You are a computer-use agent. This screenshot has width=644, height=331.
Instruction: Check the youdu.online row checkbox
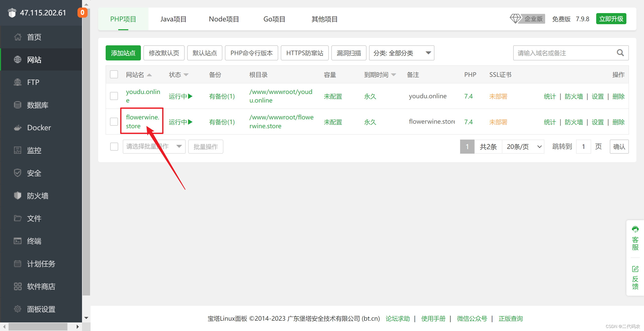(x=114, y=96)
